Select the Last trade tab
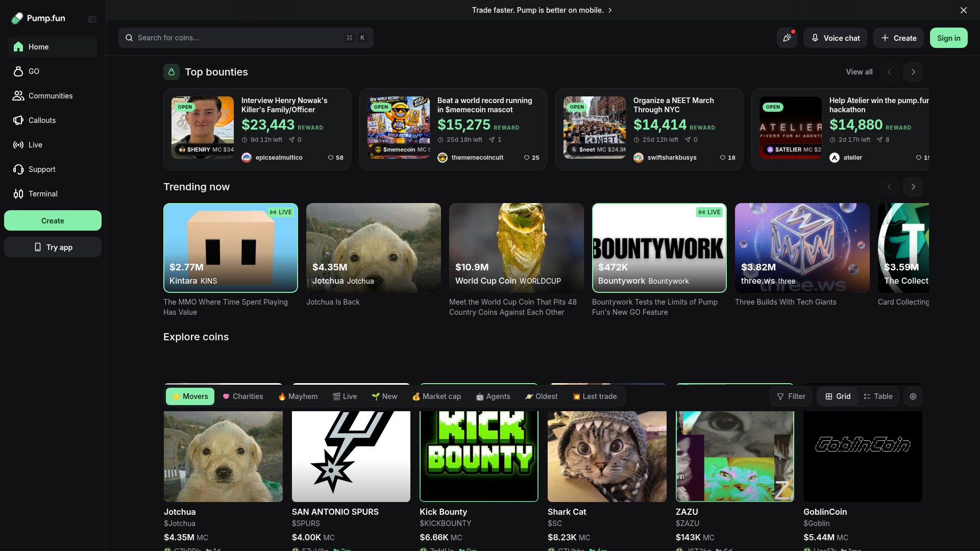The height and width of the screenshot is (551, 980). coord(595,396)
